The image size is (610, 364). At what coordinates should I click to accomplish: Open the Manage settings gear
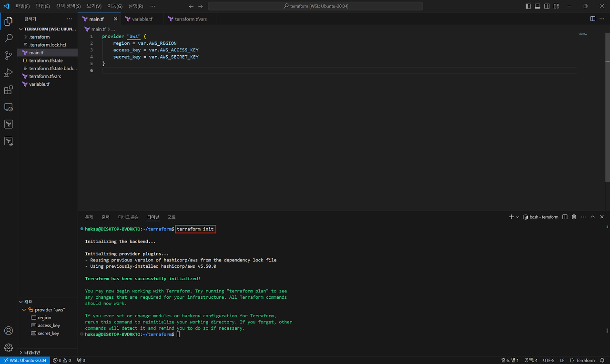[x=8, y=348]
